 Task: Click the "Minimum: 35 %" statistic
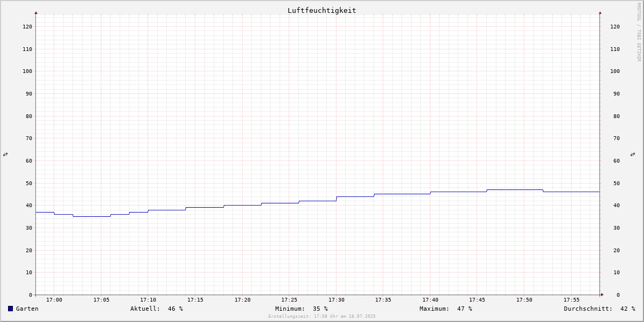click(302, 309)
